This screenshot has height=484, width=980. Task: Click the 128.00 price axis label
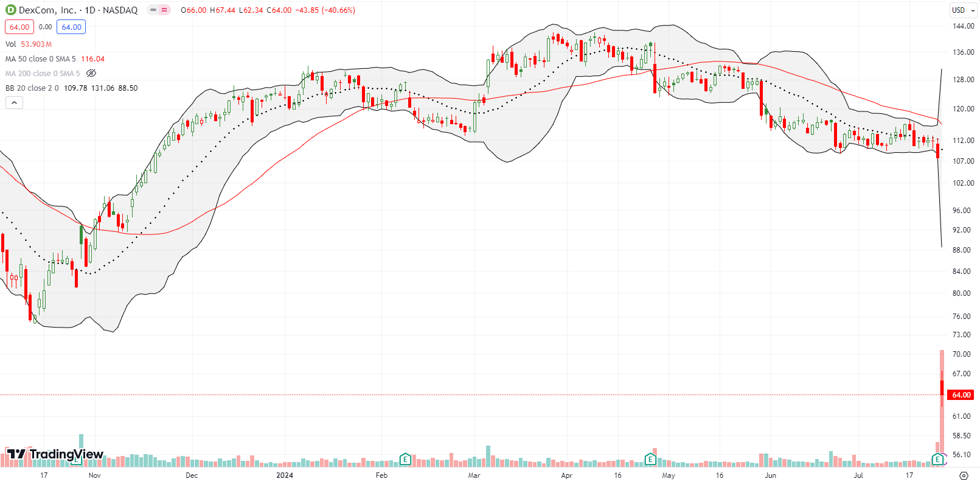963,80
